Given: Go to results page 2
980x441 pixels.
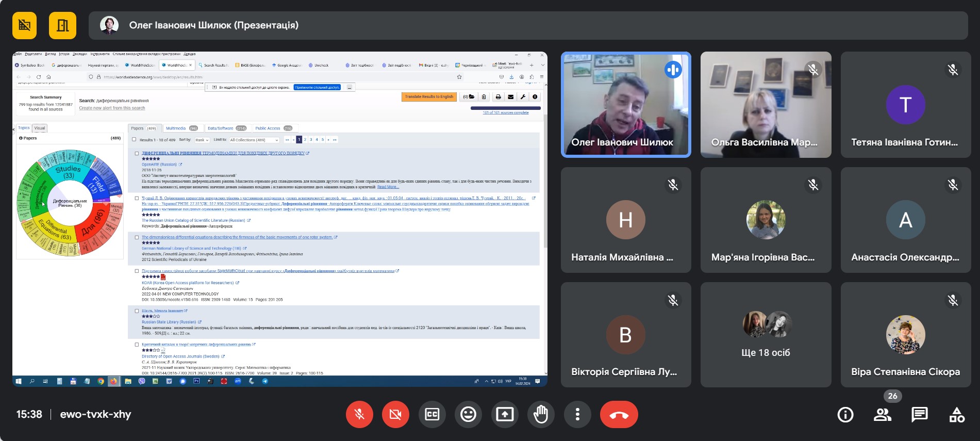Looking at the screenshot, I should [x=305, y=140].
